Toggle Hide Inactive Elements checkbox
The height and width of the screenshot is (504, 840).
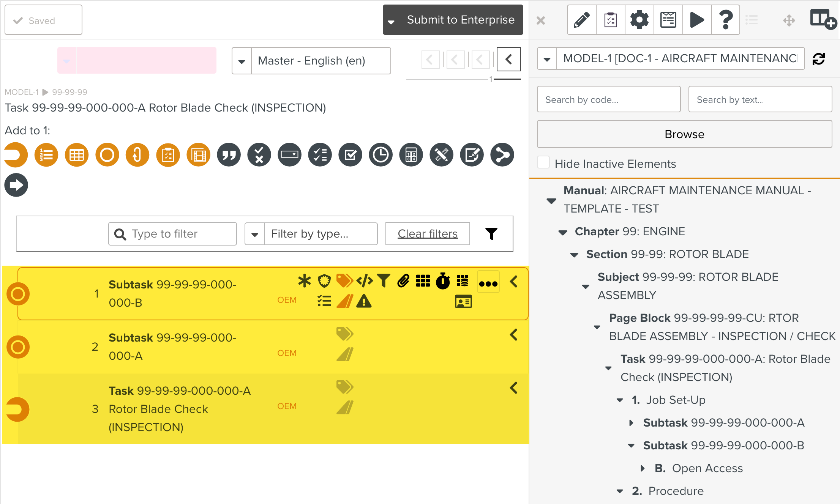[543, 163]
